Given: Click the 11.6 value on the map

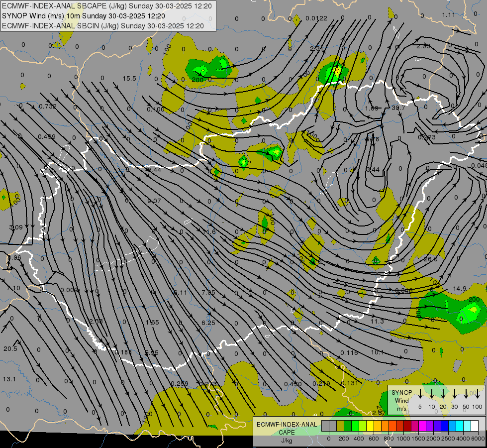Looking at the screenshot, I should pyautogui.click(x=209, y=231).
